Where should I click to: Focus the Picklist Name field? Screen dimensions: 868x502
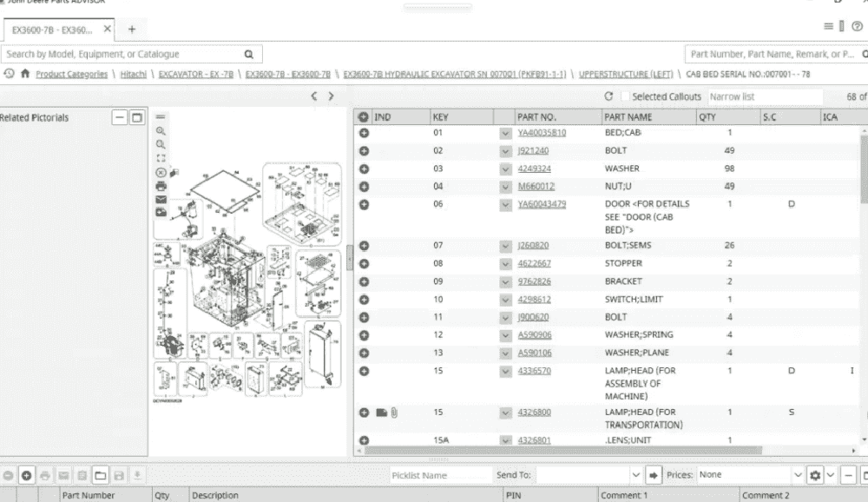pyautogui.click(x=441, y=475)
